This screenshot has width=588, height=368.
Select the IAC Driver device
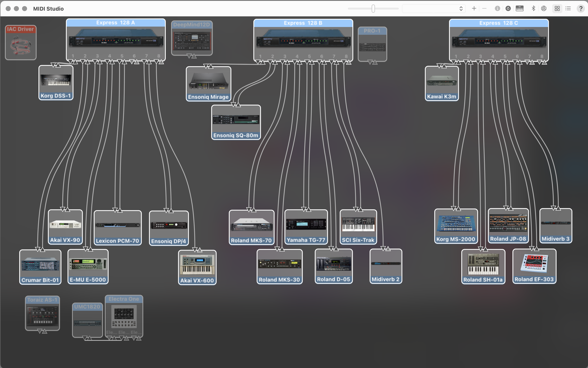tap(21, 43)
